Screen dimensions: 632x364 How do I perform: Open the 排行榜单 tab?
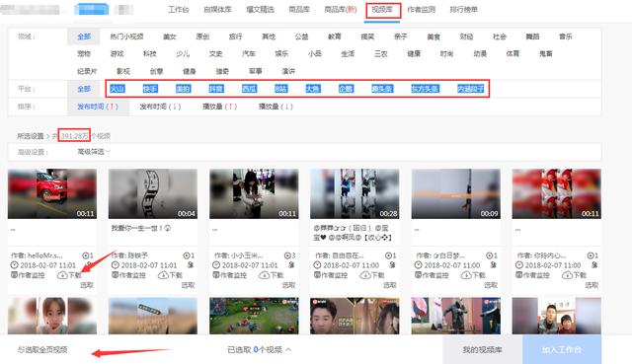464,9
